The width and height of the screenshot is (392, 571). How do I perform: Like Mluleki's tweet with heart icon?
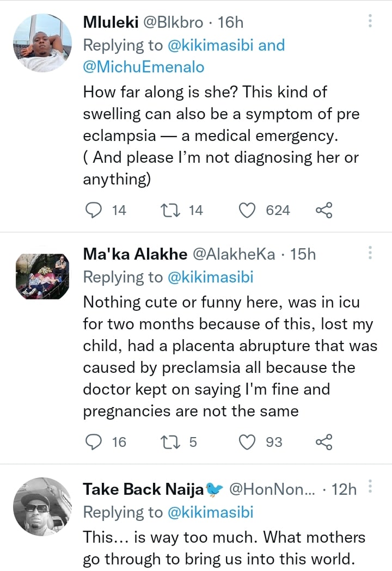pos(248,210)
